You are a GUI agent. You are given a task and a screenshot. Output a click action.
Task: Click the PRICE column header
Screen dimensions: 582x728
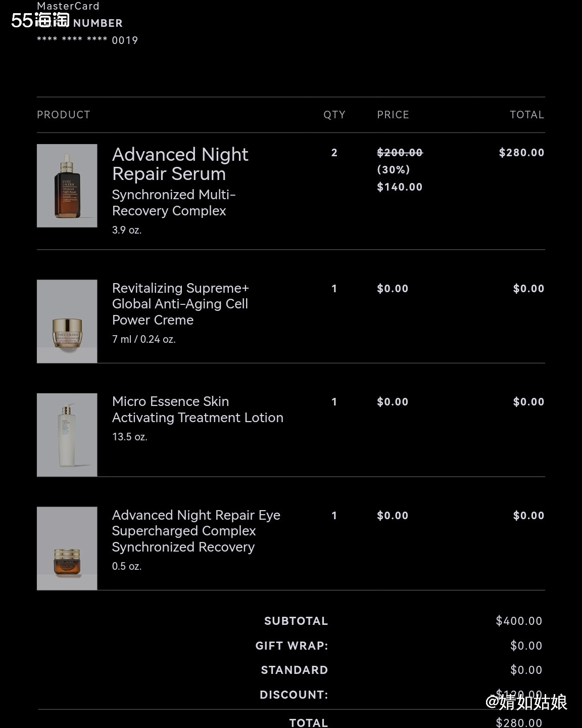(x=393, y=115)
